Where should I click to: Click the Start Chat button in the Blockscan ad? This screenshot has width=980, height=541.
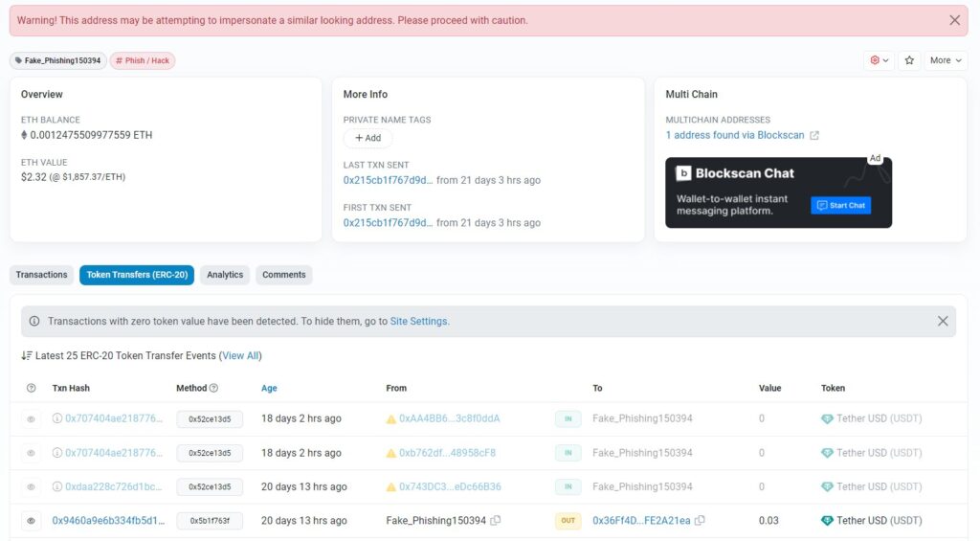(x=840, y=205)
